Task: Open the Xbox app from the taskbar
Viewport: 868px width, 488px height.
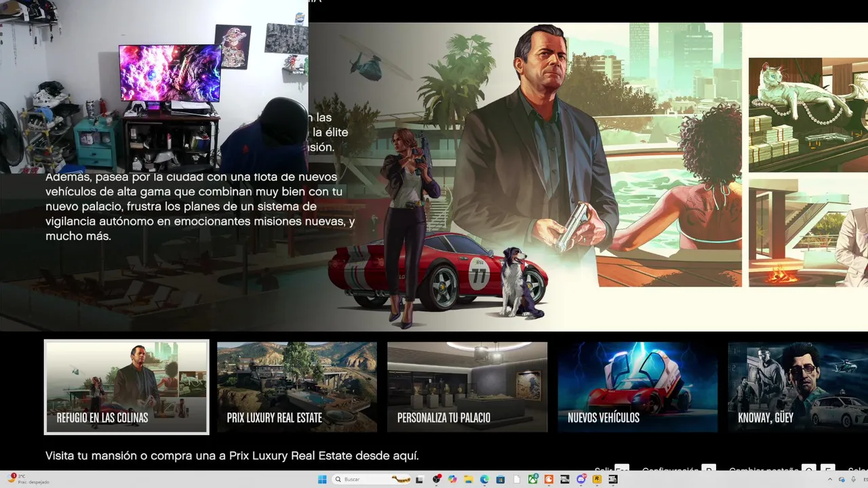Action: click(533, 479)
